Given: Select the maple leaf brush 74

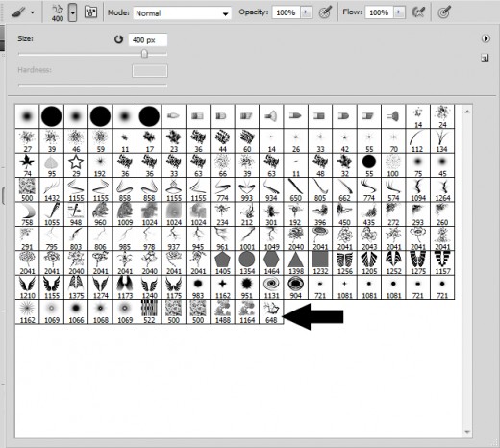Looking at the screenshot, I should coord(27,165).
